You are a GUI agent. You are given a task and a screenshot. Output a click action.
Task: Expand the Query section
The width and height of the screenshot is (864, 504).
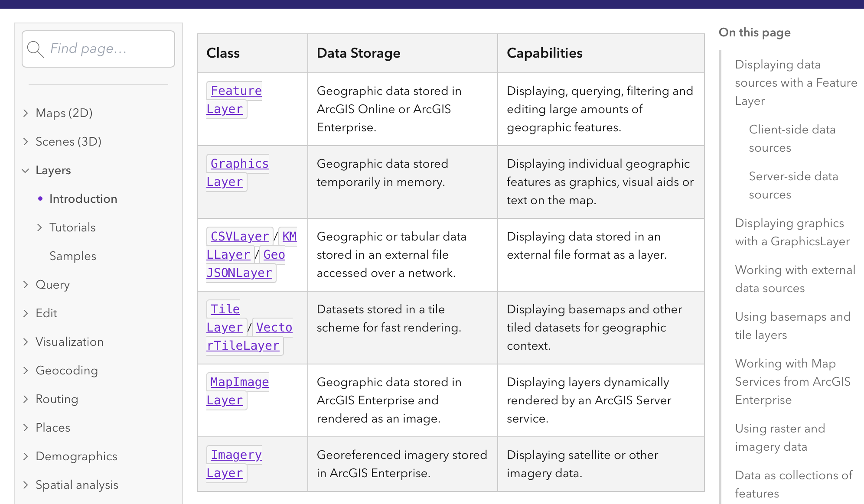pos(26,285)
